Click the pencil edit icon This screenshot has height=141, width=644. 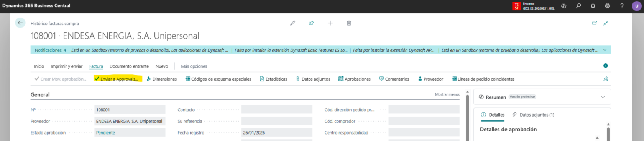293,23
